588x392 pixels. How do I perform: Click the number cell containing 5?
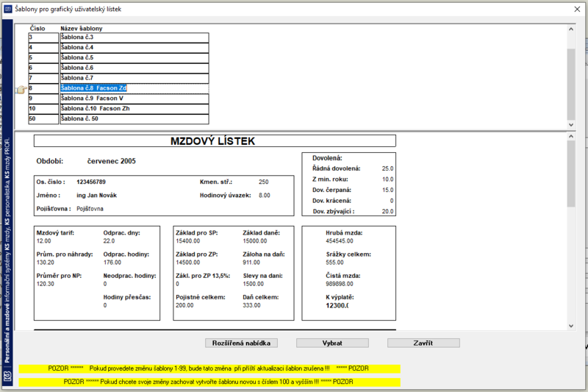[43, 57]
